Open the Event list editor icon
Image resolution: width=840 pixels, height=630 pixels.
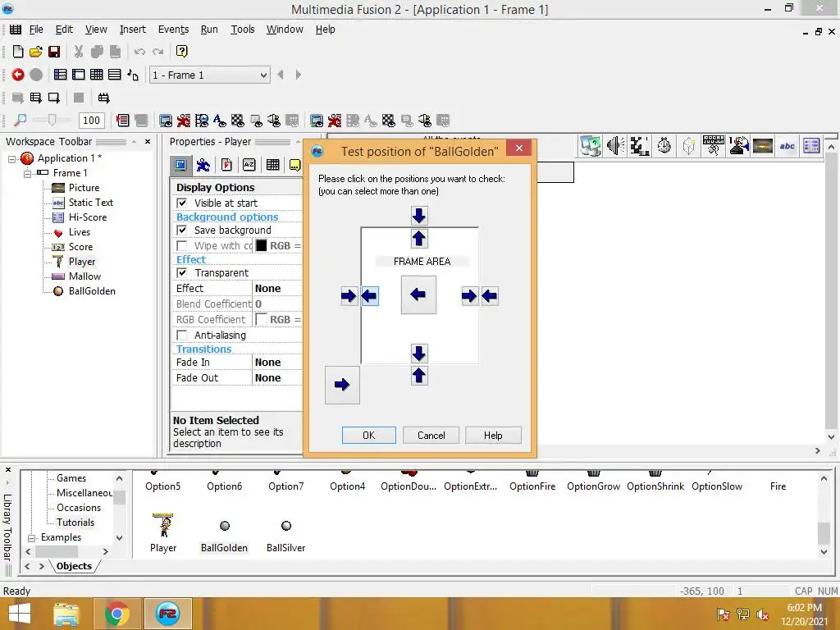[x=115, y=75]
